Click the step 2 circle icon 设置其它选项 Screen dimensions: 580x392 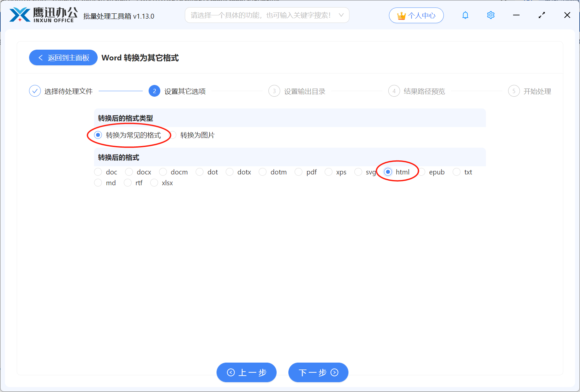(x=154, y=91)
